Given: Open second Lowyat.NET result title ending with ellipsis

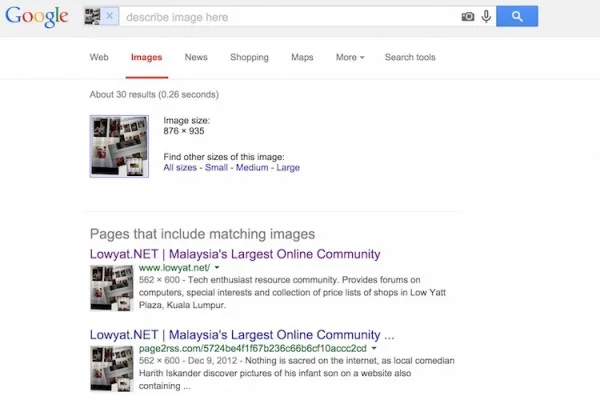Looking at the screenshot, I should coord(242,335).
